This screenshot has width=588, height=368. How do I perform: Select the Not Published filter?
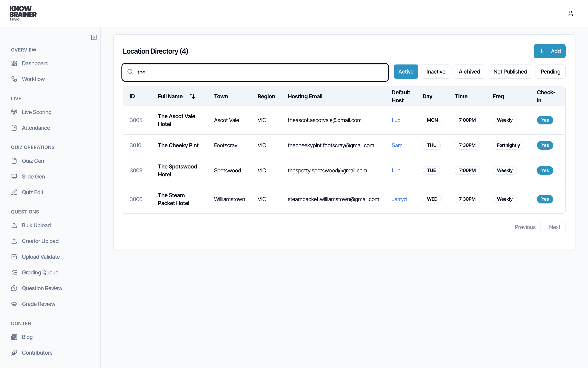point(510,72)
